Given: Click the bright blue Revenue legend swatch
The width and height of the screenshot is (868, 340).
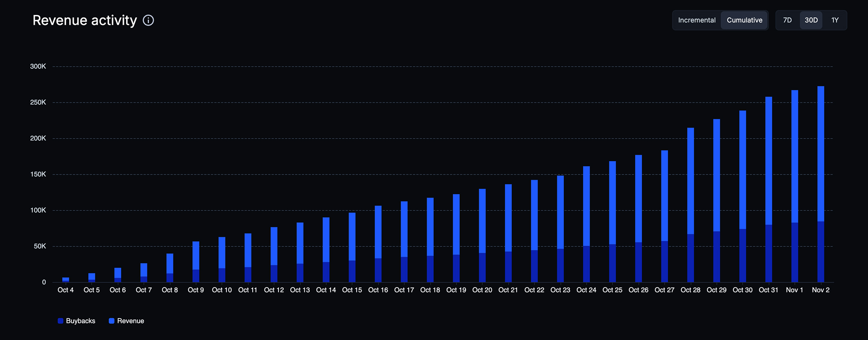Looking at the screenshot, I should coord(112,321).
